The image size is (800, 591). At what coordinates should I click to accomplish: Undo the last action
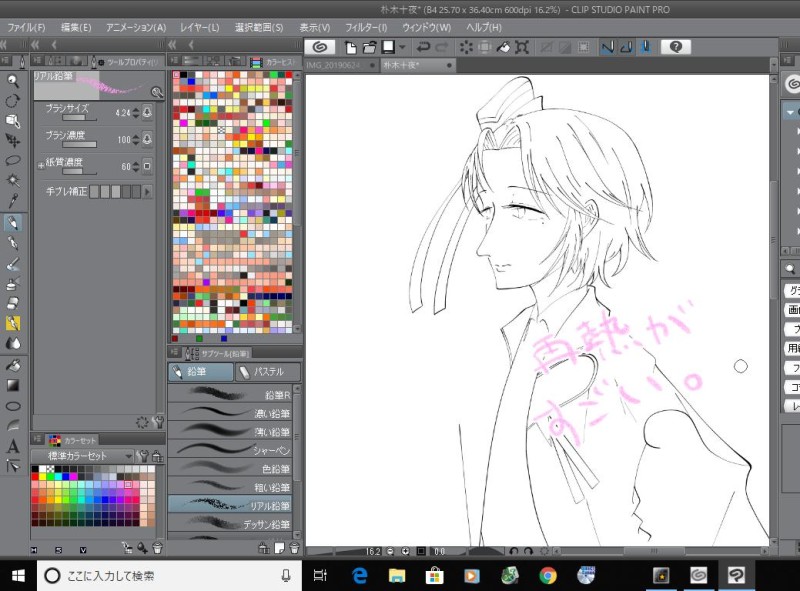[x=422, y=47]
